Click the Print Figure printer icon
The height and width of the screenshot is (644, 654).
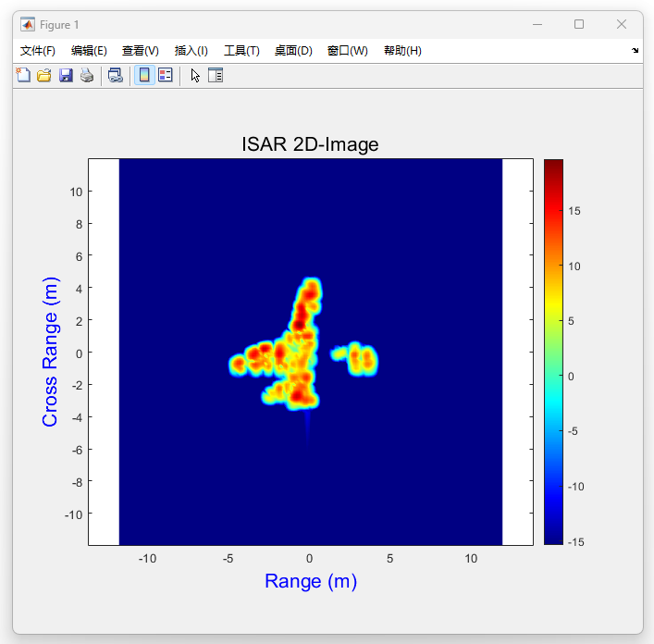(x=86, y=76)
